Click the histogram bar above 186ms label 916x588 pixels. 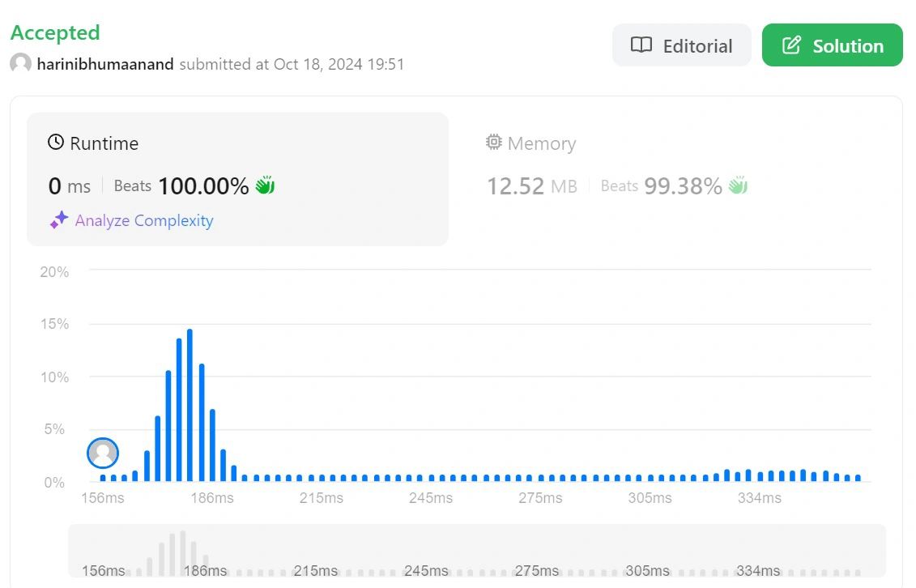coord(213,445)
